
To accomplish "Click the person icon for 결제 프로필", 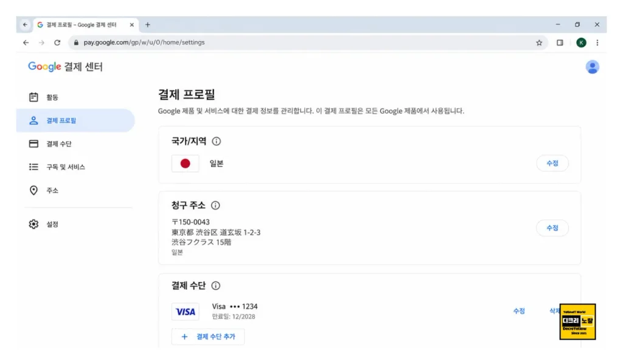I will click(x=34, y=120).
